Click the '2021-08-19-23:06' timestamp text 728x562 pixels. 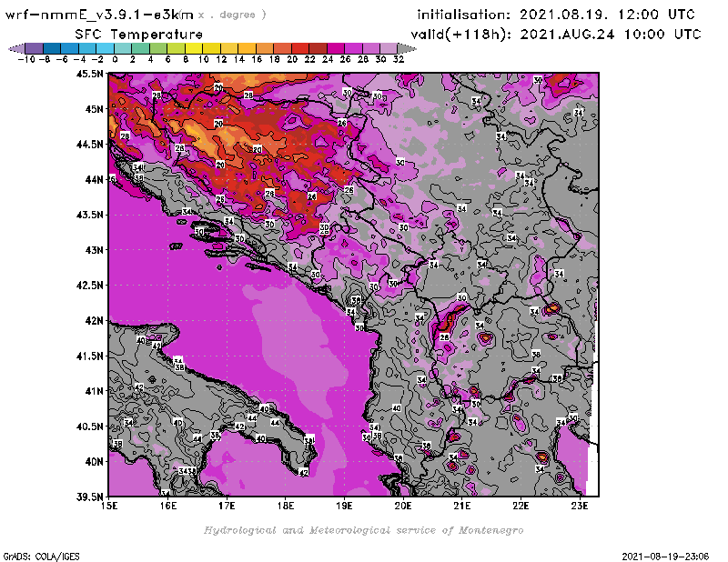click(665, 557)
